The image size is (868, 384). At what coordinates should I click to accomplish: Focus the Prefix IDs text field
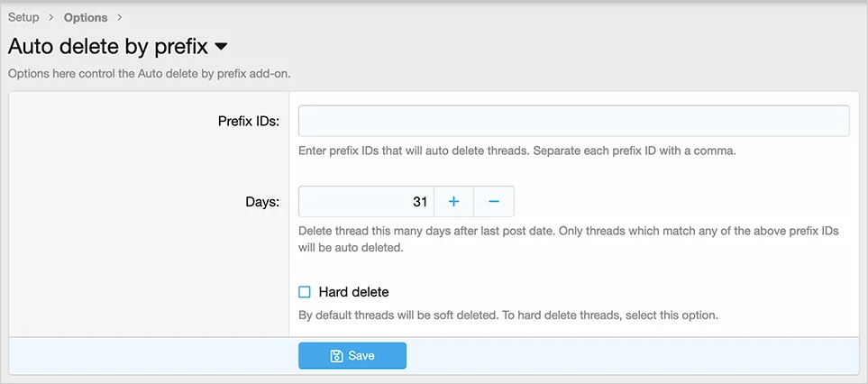click(573, 121)
